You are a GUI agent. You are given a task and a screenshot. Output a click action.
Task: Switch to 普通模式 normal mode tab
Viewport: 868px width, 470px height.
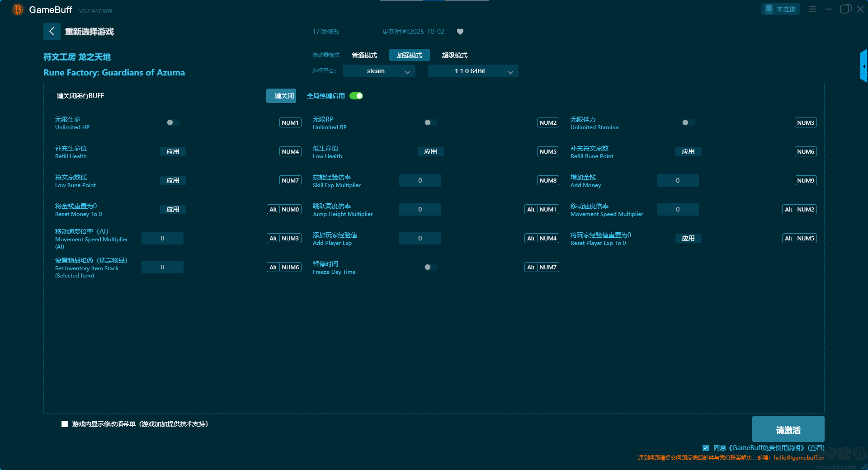click(x=364, y=55)
